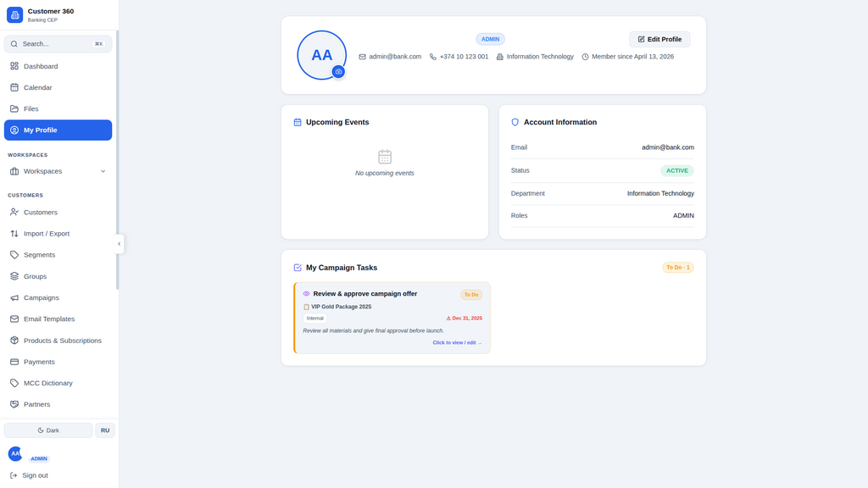The width and height of the screenshot is (868, 488).
Task: Open Email Templates page
Action: [x=58, y=319]
